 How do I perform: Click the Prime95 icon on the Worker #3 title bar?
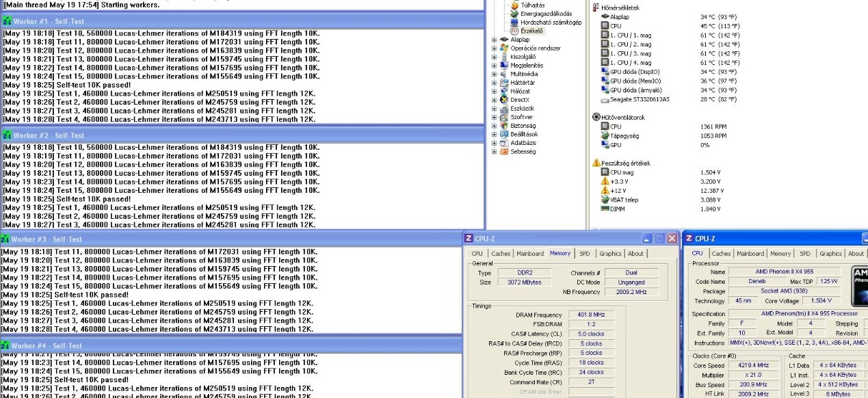5,239
